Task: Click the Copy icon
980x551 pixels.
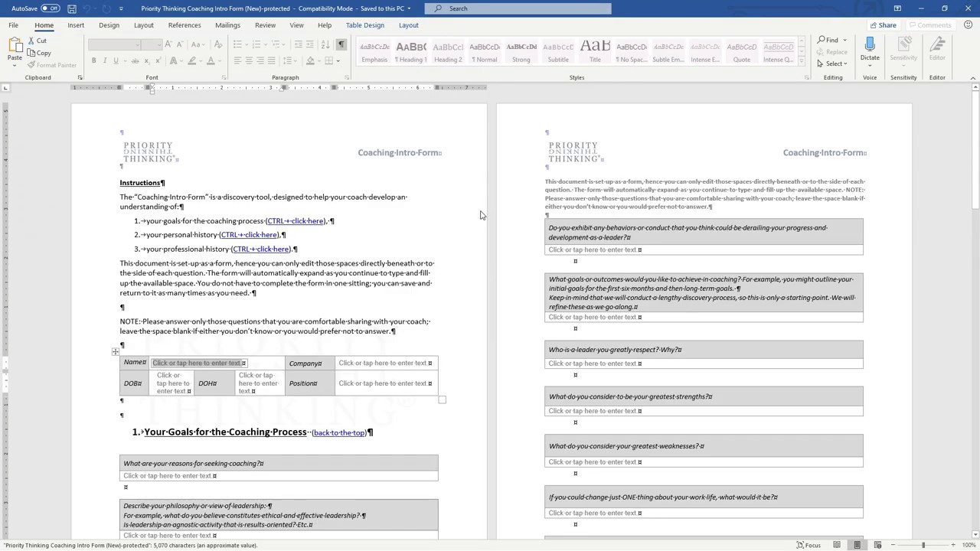Action: [x=31, y=53]
